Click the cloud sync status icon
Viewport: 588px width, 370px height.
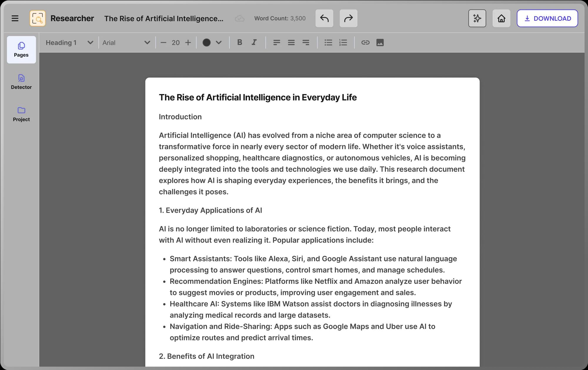pyautogui.click(x=240, y=18)
